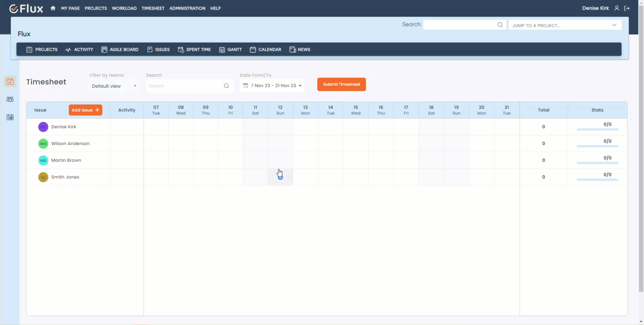
Task: Open the teams sidebar icon
Action: (10, 99)
